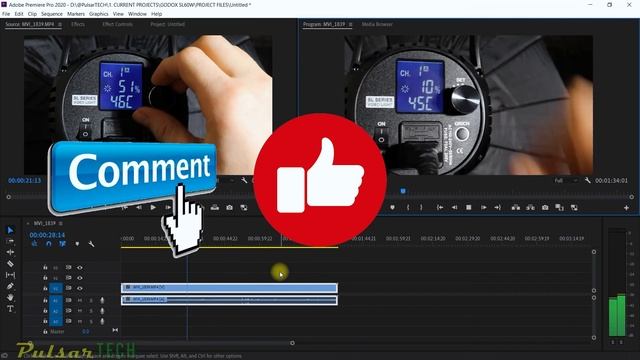Select the Type tool
Image resolution: width=640 pixels, height=360 pixels.
11,309
